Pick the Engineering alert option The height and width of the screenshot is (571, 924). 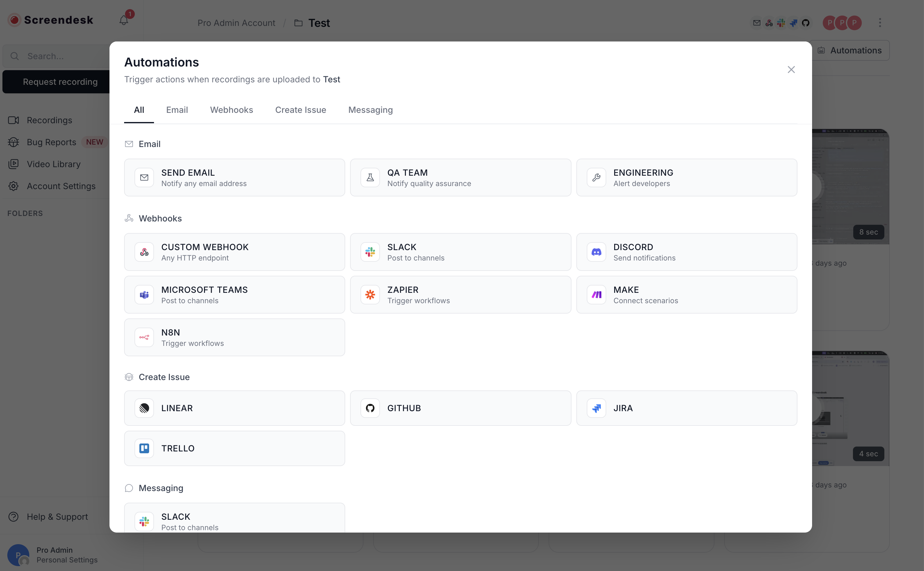[x=686, y=178]
